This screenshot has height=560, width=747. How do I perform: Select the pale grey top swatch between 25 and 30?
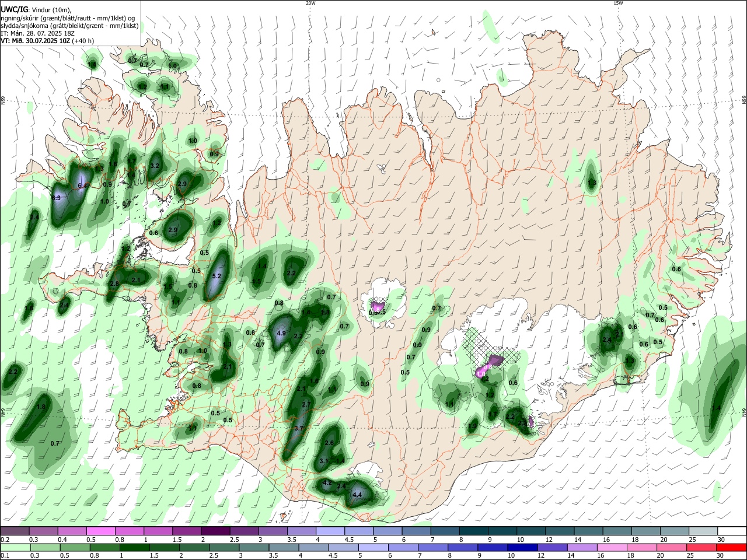click(704, 531)
